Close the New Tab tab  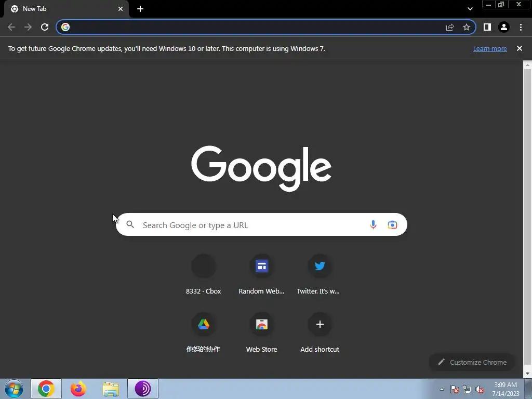click(121, 9)
